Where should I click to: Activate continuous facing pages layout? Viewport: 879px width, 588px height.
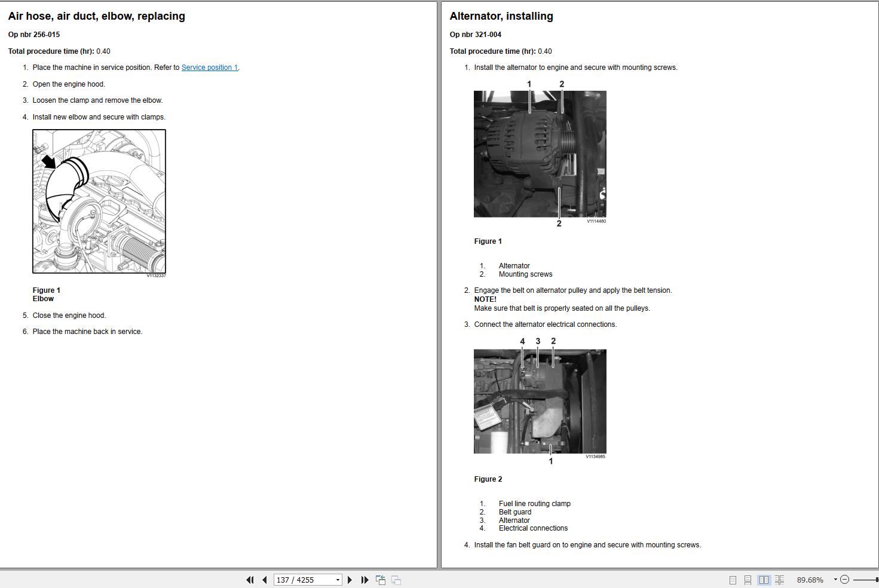point(780,580)
